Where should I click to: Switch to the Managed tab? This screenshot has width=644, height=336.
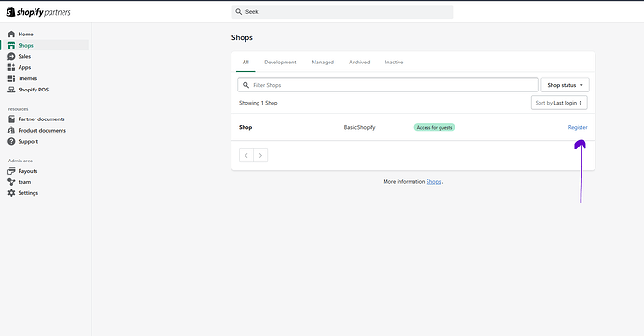coord(322,62)
